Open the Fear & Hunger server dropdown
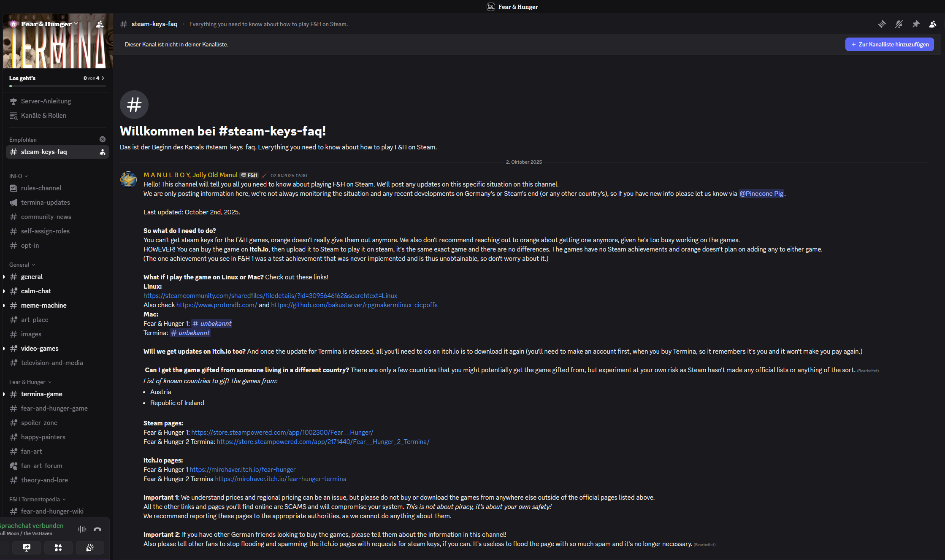 coord(46,24)
